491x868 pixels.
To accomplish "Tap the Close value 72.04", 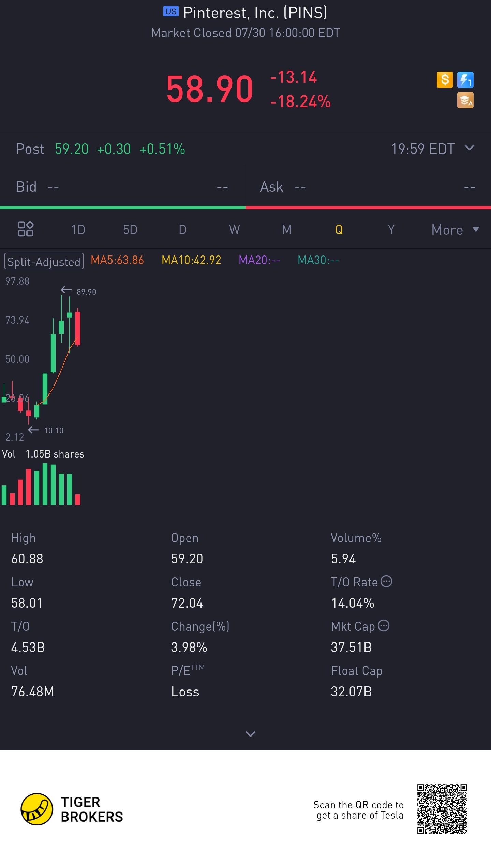I will click(187, 603).
